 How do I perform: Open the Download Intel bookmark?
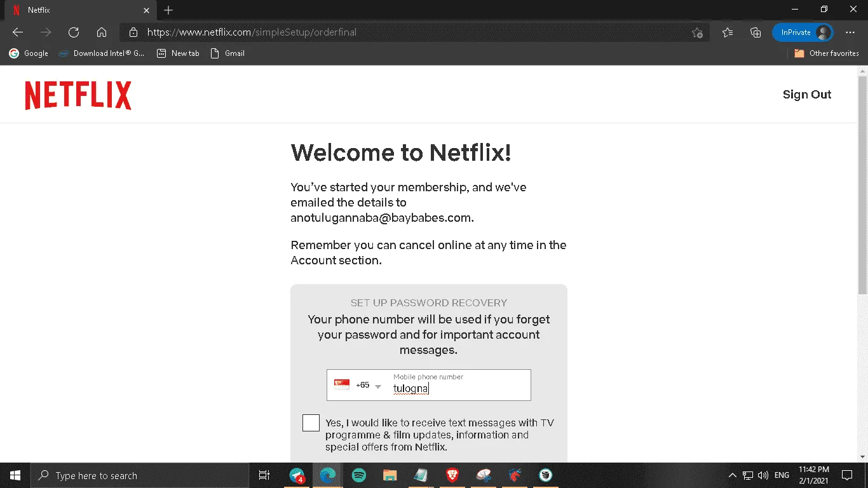click(102, 53)
